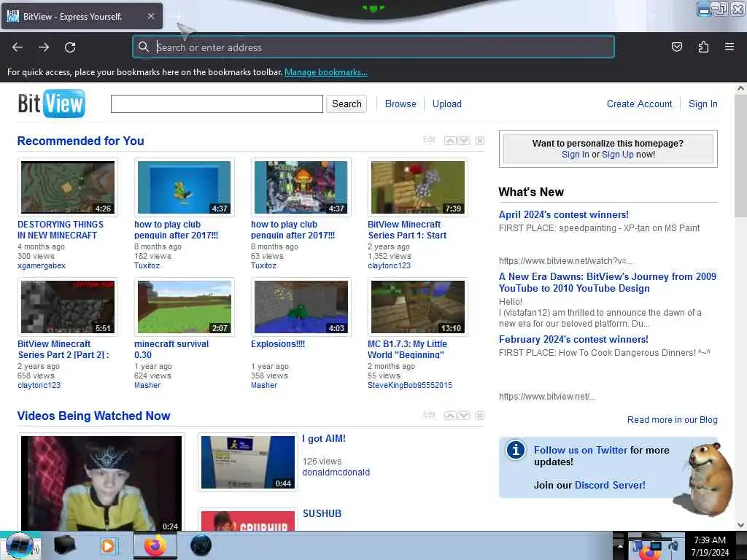Click the BitView logo

coord(52,104)
